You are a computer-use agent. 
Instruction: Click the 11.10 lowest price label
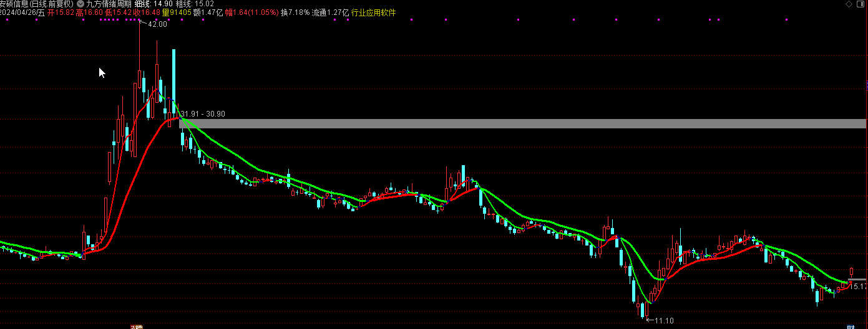(664, 320)
